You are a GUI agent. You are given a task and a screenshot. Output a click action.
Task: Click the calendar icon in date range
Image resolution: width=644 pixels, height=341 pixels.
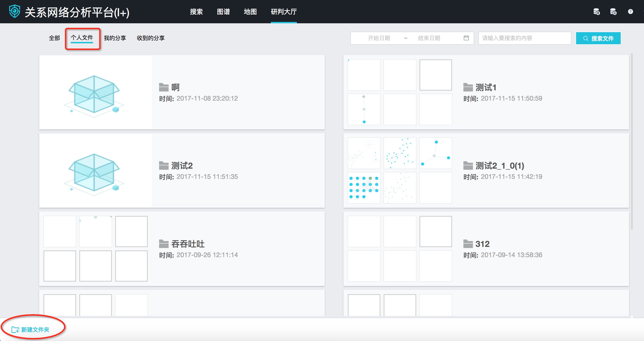466,38
